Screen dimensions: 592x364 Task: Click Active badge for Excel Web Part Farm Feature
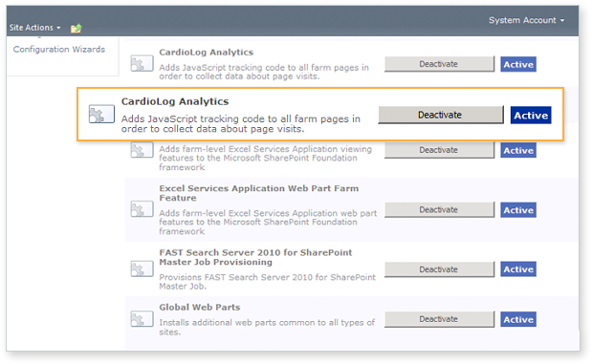pyautogui.click(x=518, y=210)
